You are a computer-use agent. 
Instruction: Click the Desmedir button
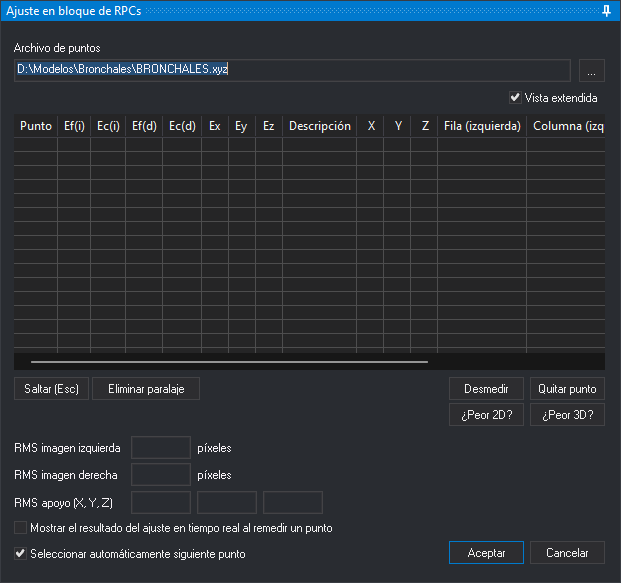click(486, 389)
